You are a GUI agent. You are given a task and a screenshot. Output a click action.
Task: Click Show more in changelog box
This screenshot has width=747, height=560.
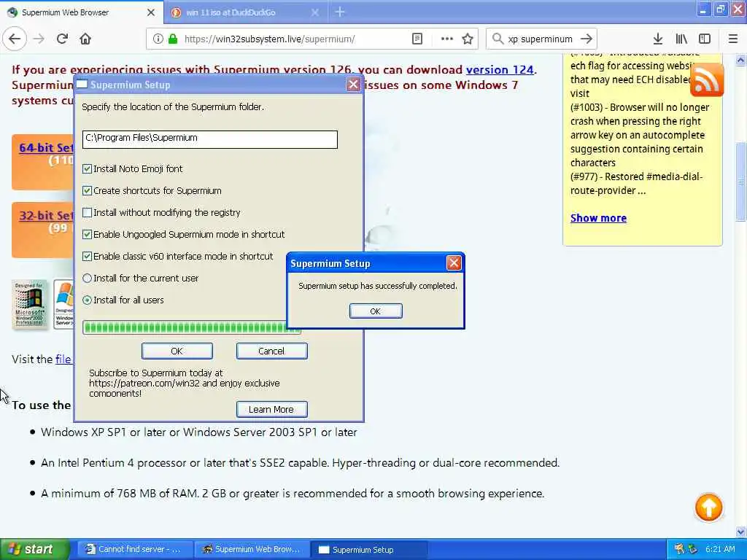pos(598,217)
